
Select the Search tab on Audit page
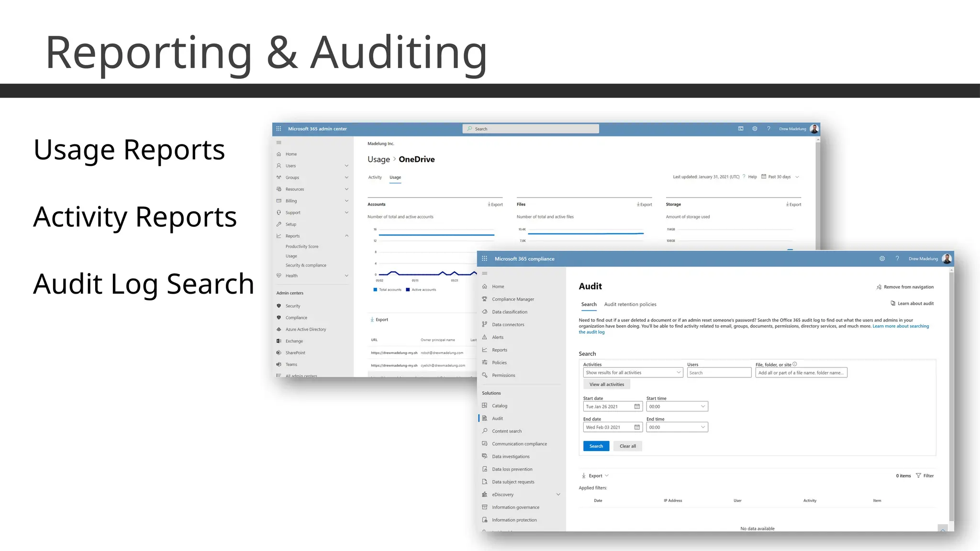[x=589, y=304]
